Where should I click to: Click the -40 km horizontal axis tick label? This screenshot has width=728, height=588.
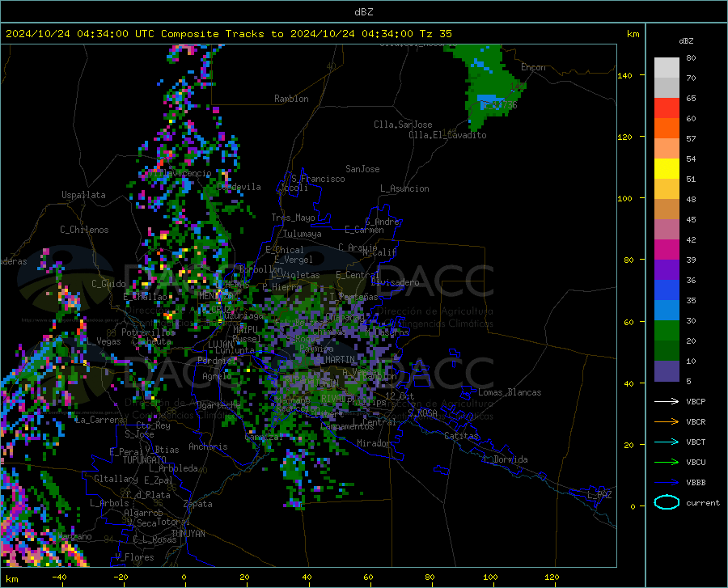(x=59, y=577)
